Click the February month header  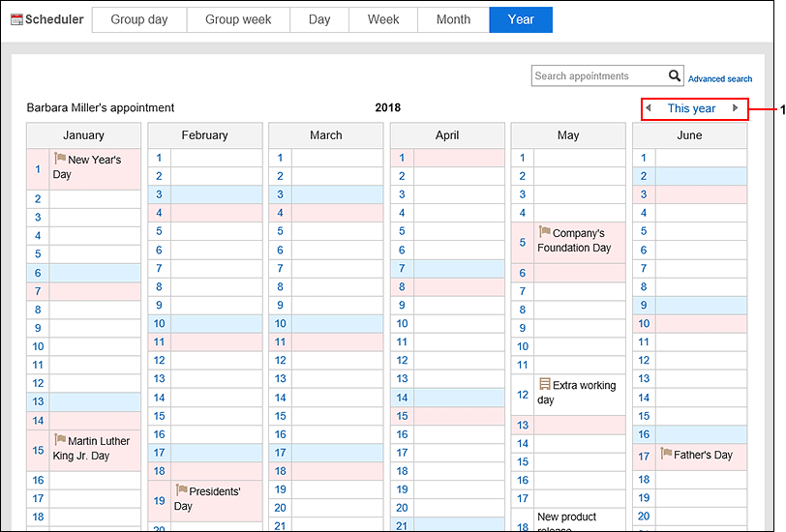pyautogui.click(x=205, y=135)
